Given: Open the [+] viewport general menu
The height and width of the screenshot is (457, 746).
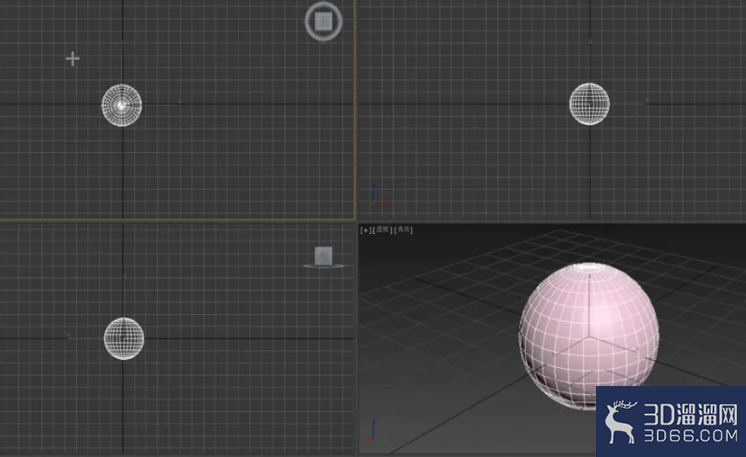Looking at the screenshot, I should point(365,230).
